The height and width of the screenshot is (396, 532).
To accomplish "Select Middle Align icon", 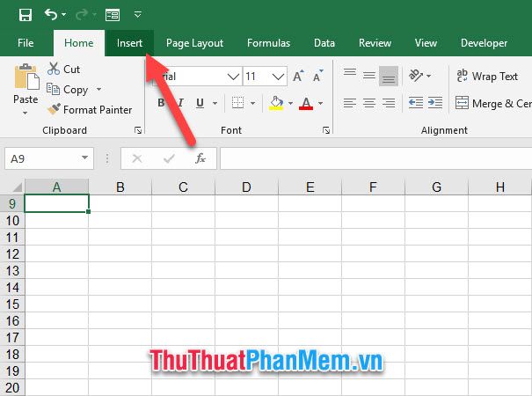I will click(x=369, y=76).
